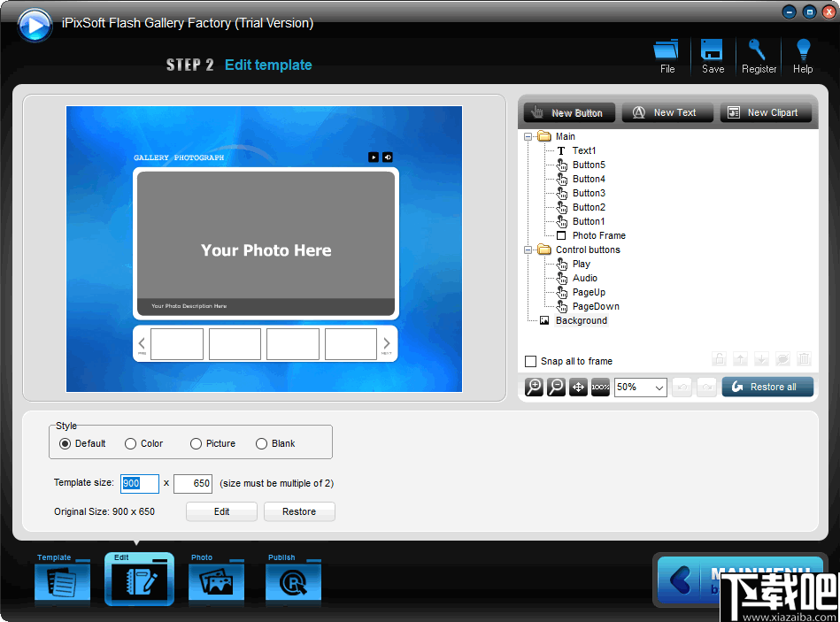The width and height of the screenshot is (840, 622).
Task: Select Audio in Control buttons
Action: coord(584,279)
